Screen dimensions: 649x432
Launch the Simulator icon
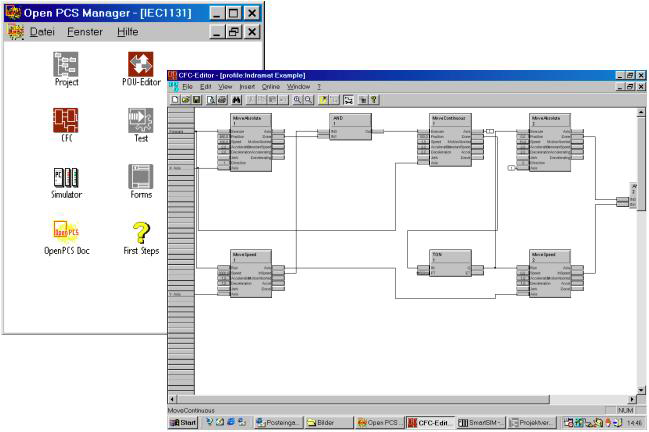click(x=66, y=178)
